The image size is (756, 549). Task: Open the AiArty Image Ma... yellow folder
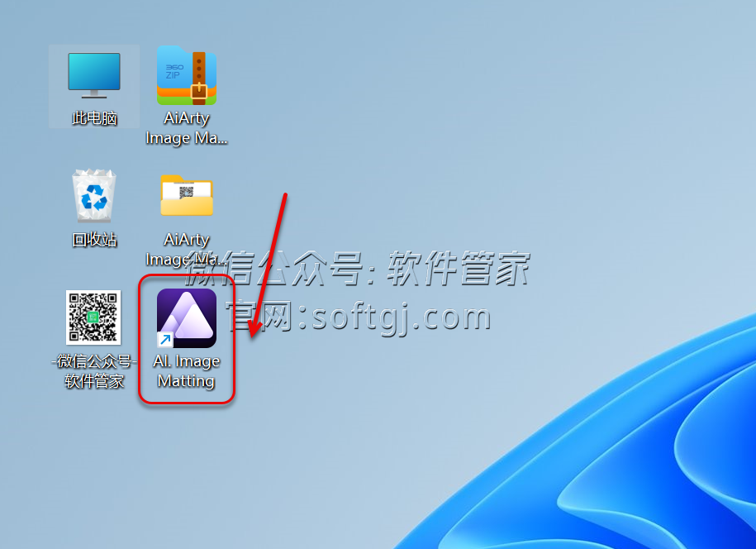click(x=187, y=195)
